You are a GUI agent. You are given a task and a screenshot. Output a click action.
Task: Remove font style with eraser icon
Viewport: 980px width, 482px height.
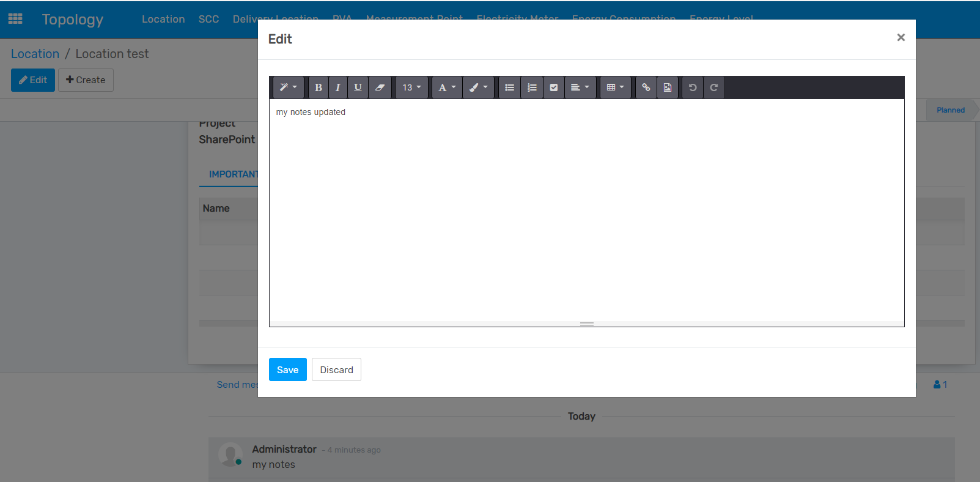coord(380,87)
